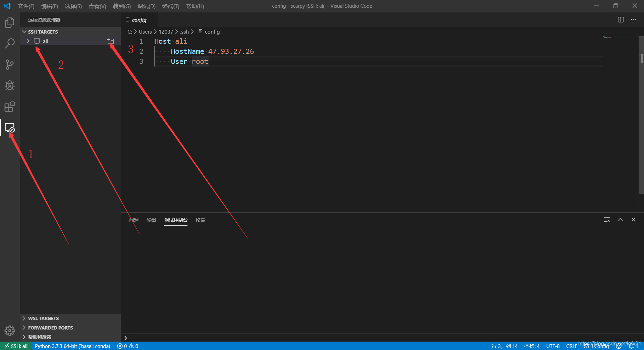Switch to the 问题 panel tab
This screenshot has width=644, height=350.
point(134,220)
